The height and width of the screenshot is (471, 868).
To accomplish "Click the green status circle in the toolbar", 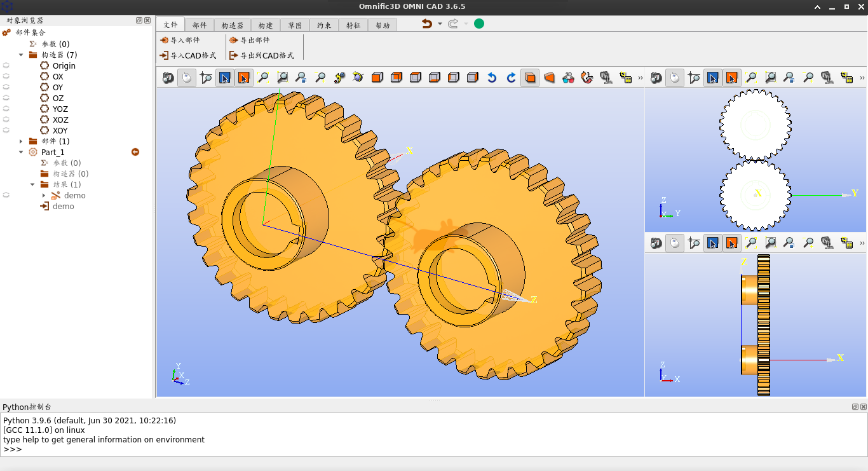I will (x=478, y=22).
